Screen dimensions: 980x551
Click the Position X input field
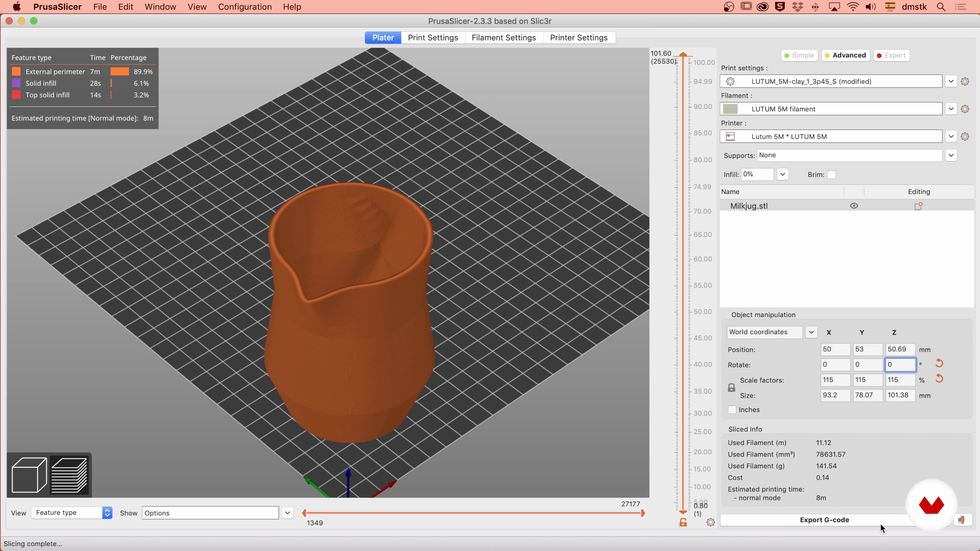835,349
